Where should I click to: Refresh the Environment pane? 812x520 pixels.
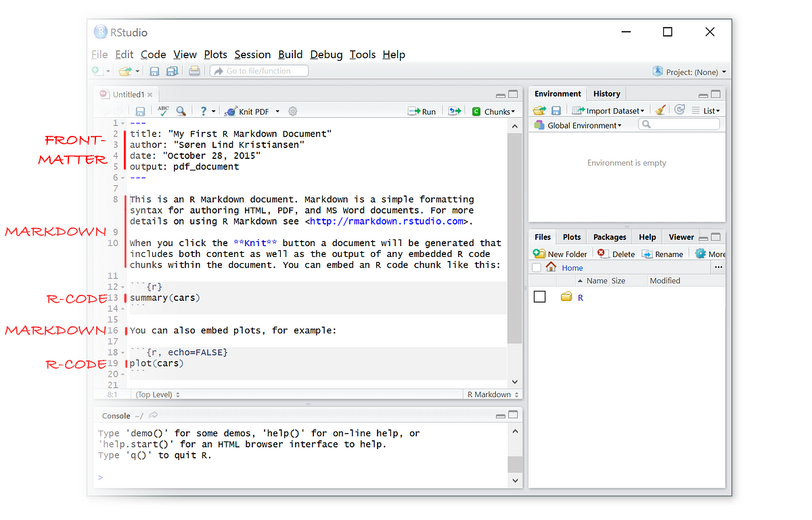pos(679,110)
